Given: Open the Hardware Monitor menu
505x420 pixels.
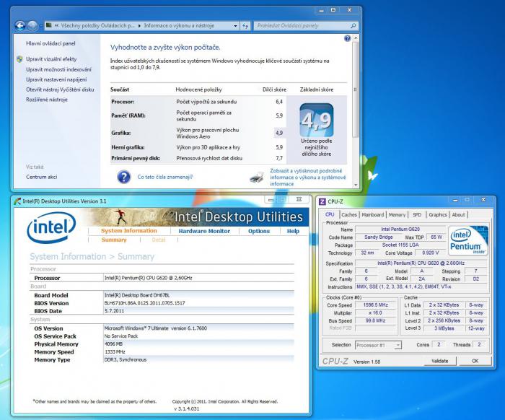Looking at the screenshot, I should pyautogui.click(x=204, y=231).
